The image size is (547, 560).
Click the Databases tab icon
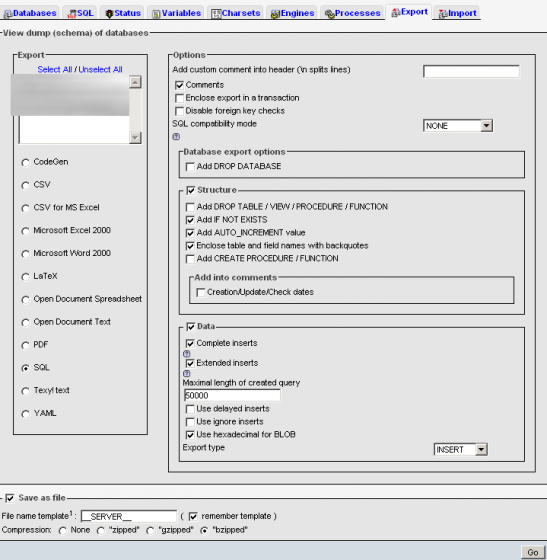(x=8, y=14)
